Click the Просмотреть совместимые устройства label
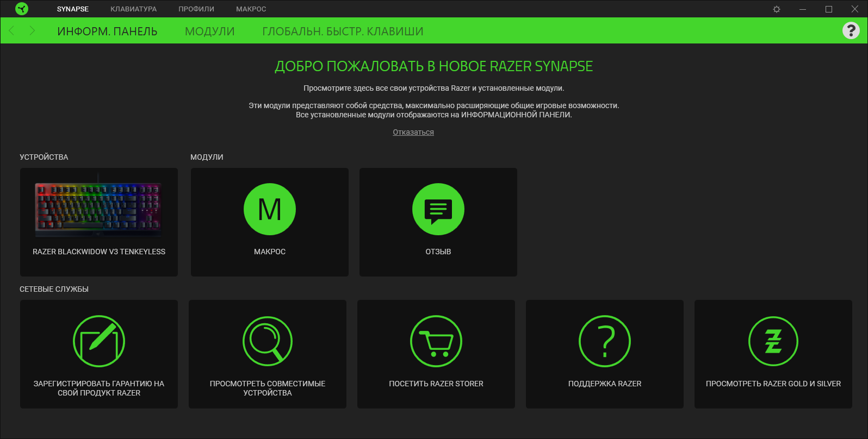Screen dimensions: 868x439 tap(268, 388)
